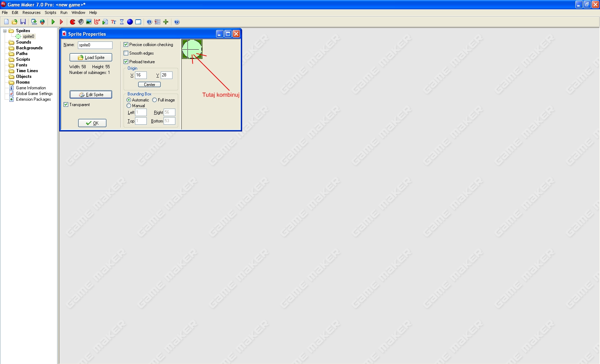Select the Full image bounding box option
The width and height of the screenshot is (600, 364).
coord(155,100)
